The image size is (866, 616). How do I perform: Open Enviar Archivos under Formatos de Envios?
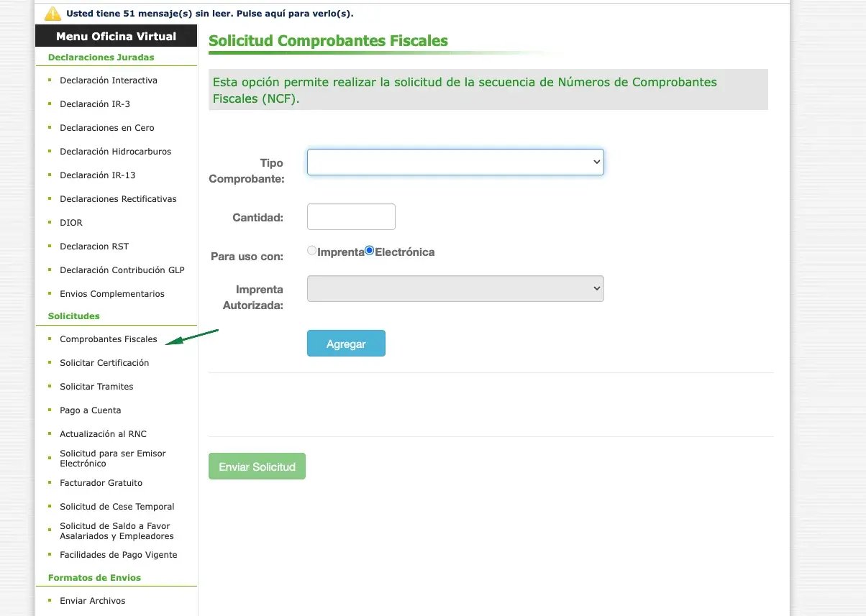tap(93, 601)
